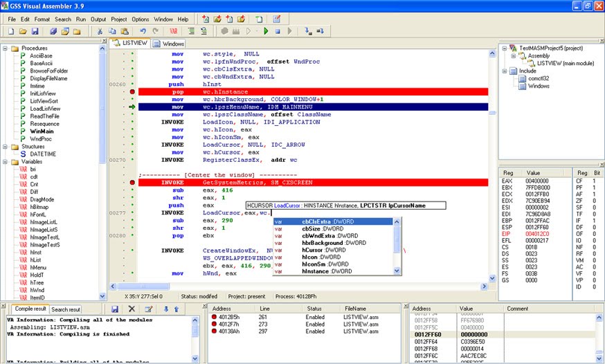
Task: Collapse the TestMASMProject5 project node
Action: click(505, 48)
